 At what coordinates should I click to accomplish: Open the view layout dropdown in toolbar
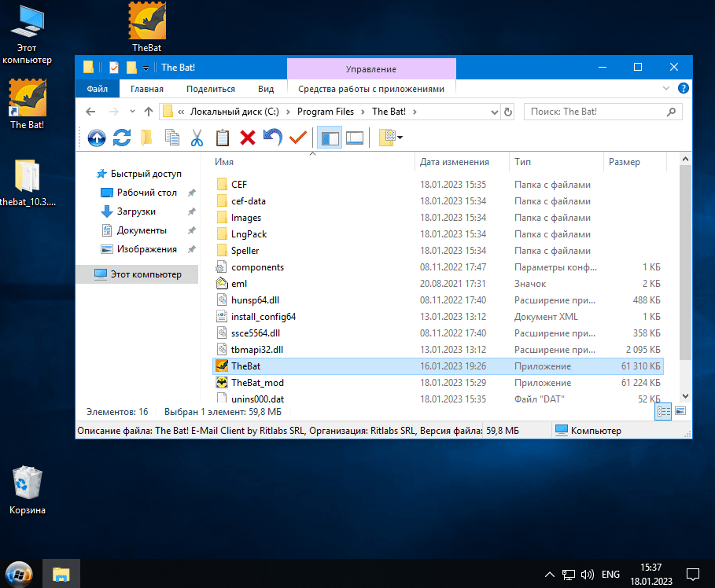[390, 138]
